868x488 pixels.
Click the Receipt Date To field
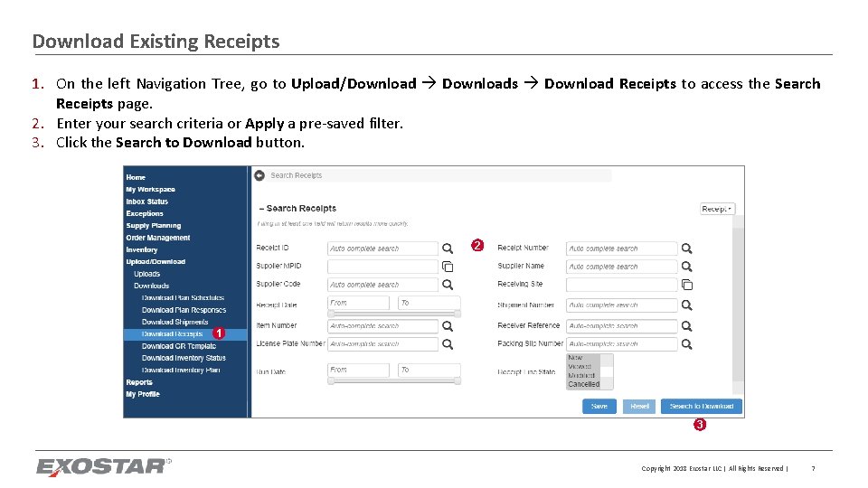coord(429,304)
